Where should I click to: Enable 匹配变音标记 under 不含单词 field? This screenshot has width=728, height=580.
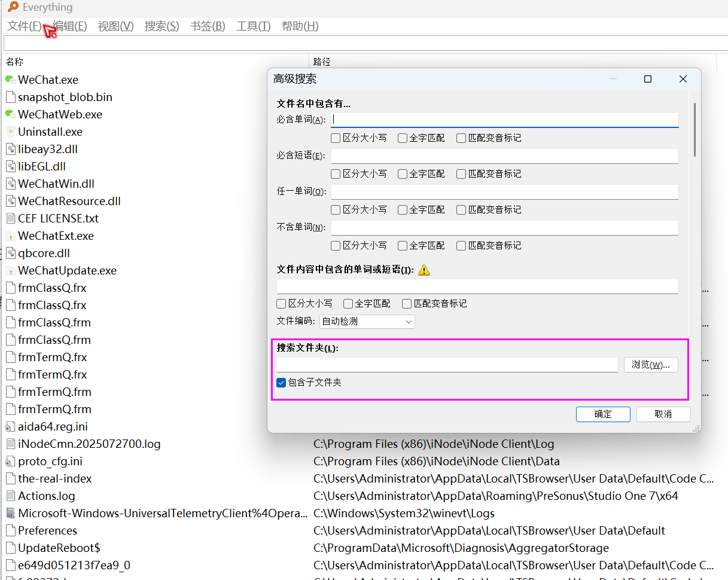click(x=461, y=246)
